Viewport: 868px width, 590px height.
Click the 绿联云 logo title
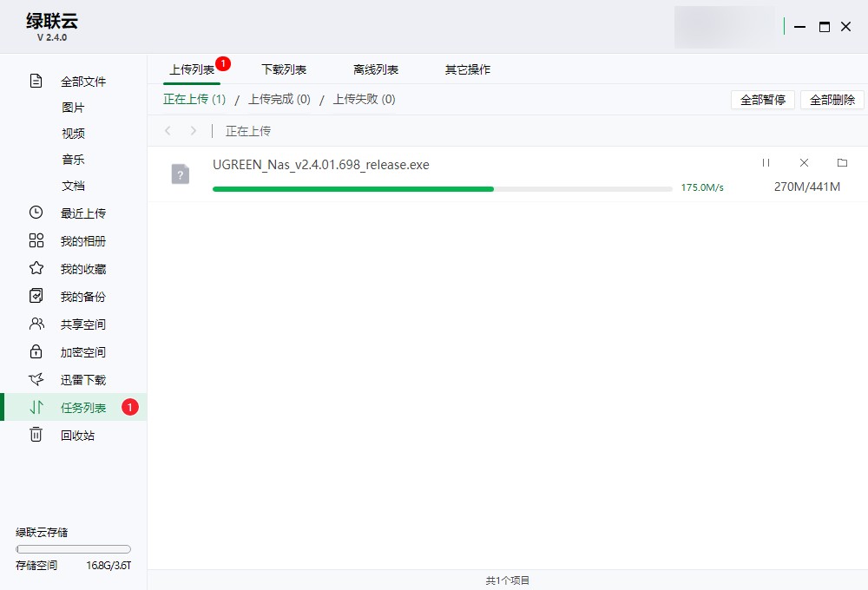click(52, 21)
